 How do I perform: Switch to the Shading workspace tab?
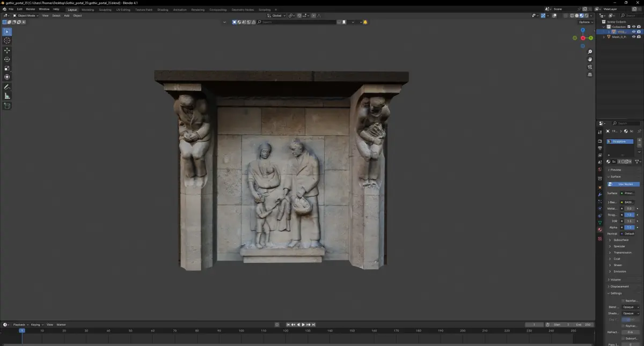coord(163,10)
